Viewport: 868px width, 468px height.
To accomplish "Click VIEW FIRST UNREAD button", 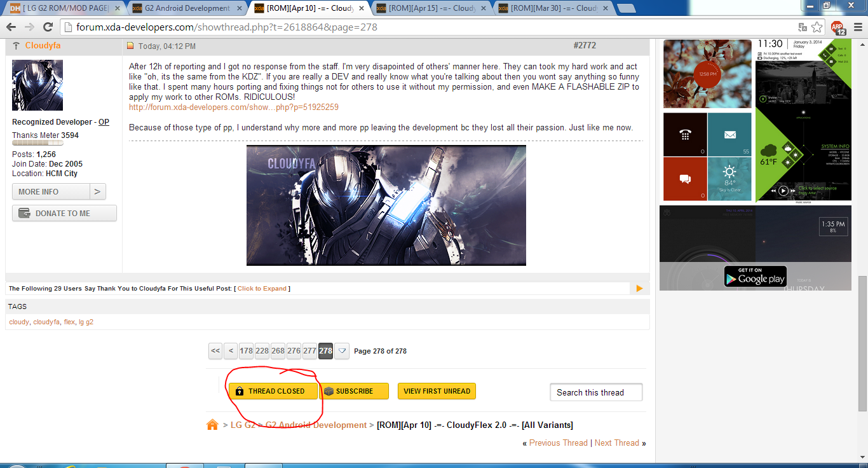I will click(x=437, y=391).
